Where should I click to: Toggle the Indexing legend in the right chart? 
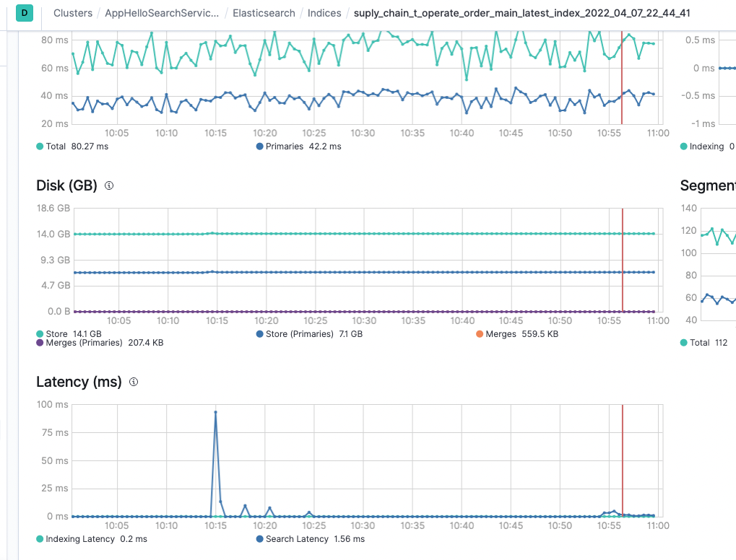click(x=706, y=146)
